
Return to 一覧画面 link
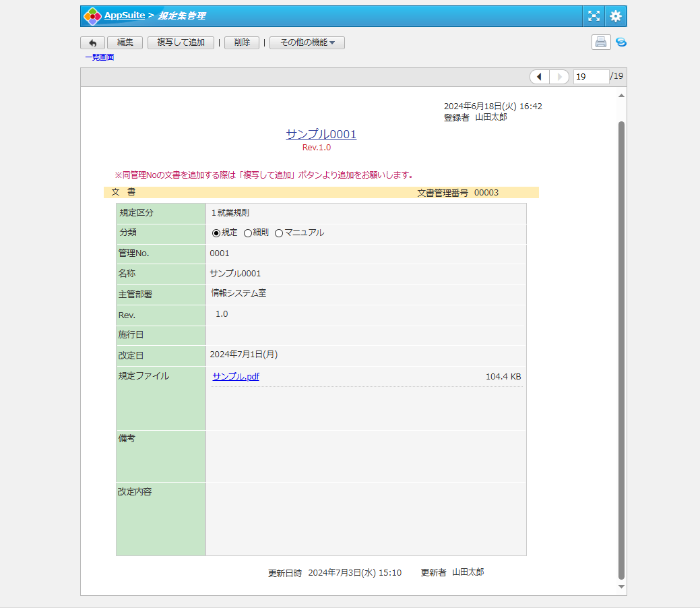(x=100, y=57)
